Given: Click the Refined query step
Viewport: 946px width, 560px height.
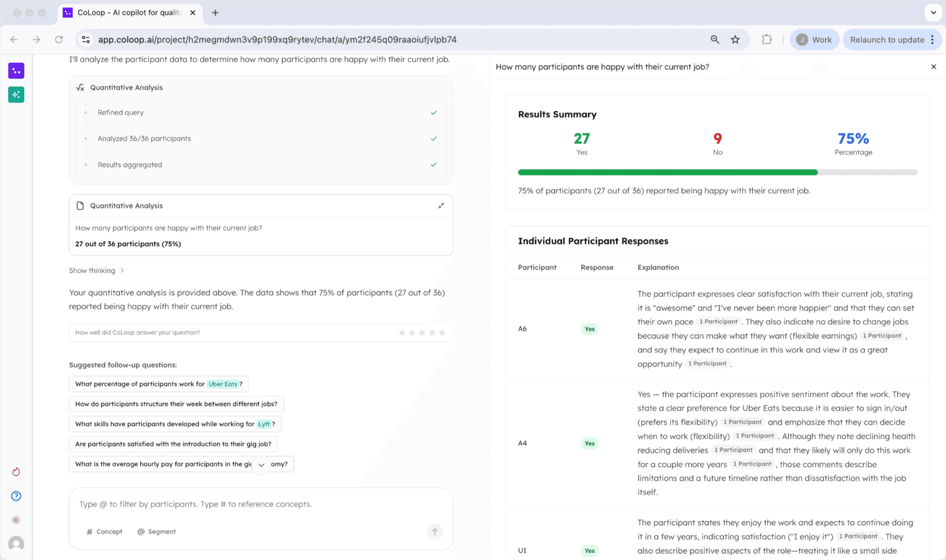Looking at the screenshot, I should click(261, 113).
